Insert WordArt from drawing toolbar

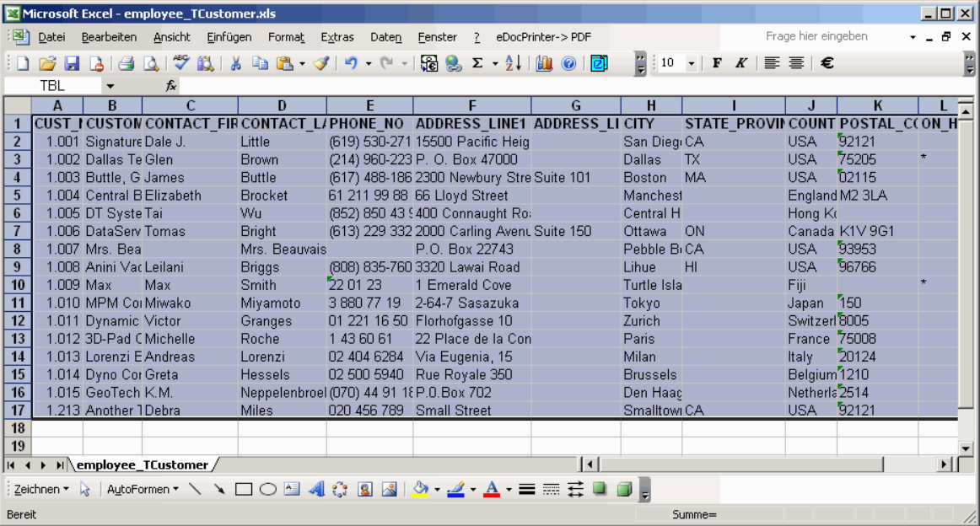[316, 489]
